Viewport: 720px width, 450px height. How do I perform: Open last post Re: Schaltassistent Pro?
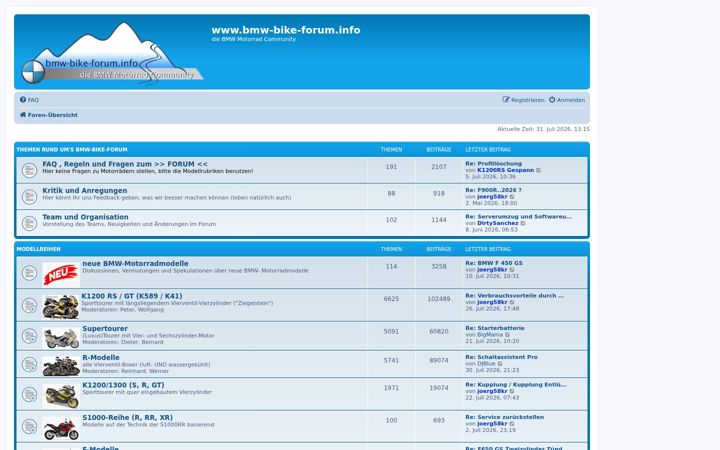point(501,357)
